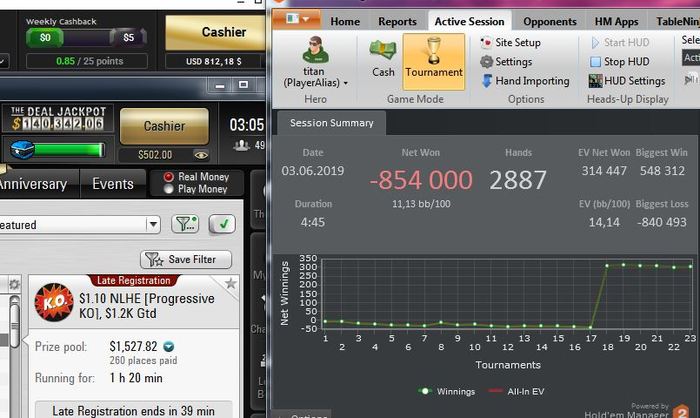Screen dimensions: 700x418
Task: Open Hand Importing options
Action: click(x=525, y=81)
